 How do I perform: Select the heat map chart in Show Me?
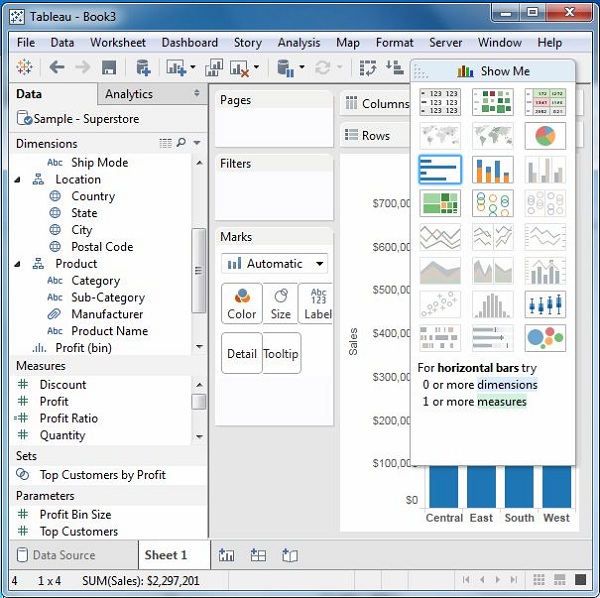coord(492,102)
